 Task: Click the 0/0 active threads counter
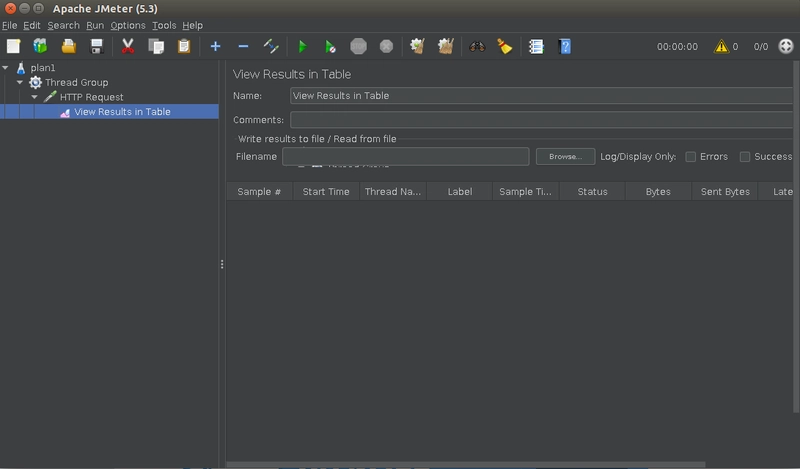click(761, 46)
